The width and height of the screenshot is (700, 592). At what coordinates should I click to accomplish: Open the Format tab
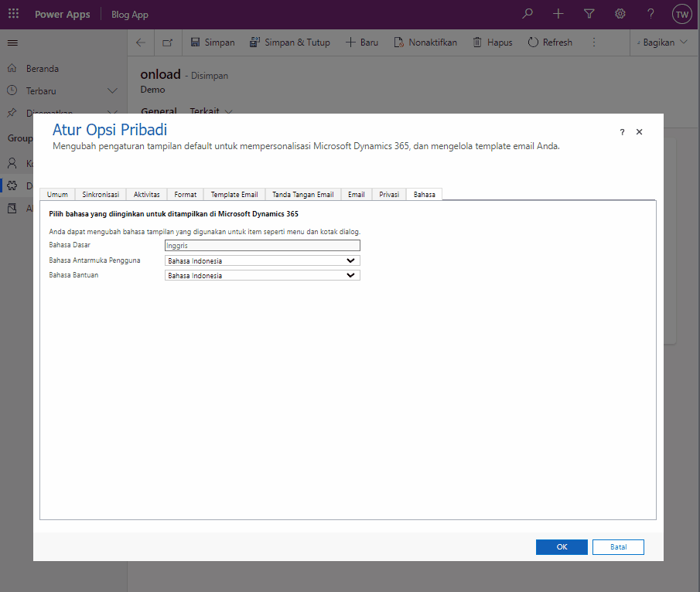pos(186,195)
